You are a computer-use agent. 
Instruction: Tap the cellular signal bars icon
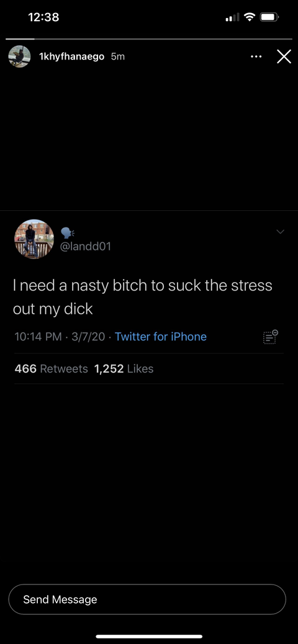(233, 17)
